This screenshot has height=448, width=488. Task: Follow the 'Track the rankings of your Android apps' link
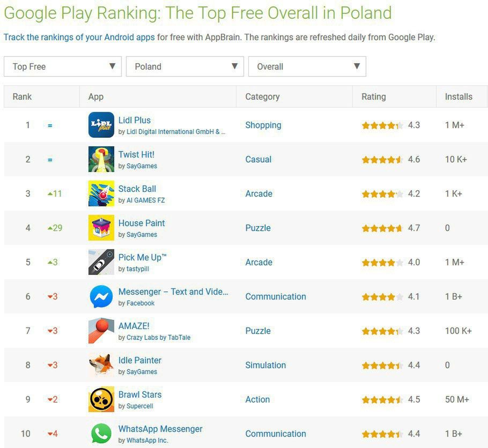point(79,38)
